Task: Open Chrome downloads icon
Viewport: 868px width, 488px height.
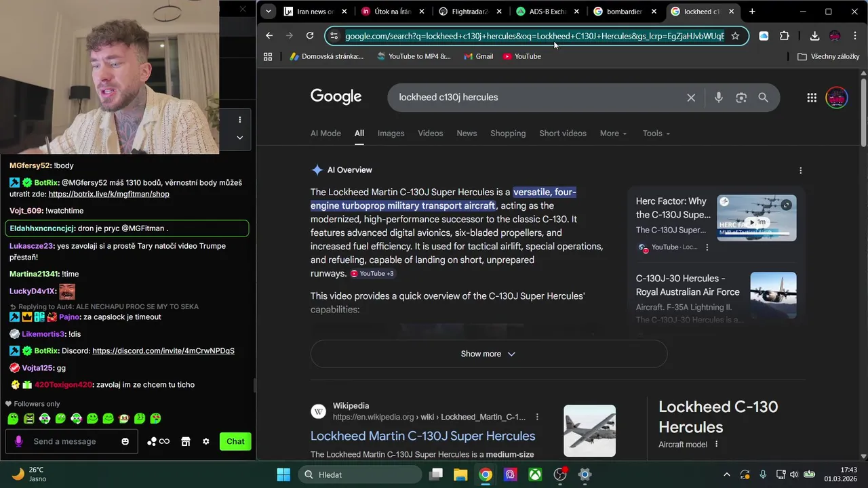Action: [x=814, y=36]
